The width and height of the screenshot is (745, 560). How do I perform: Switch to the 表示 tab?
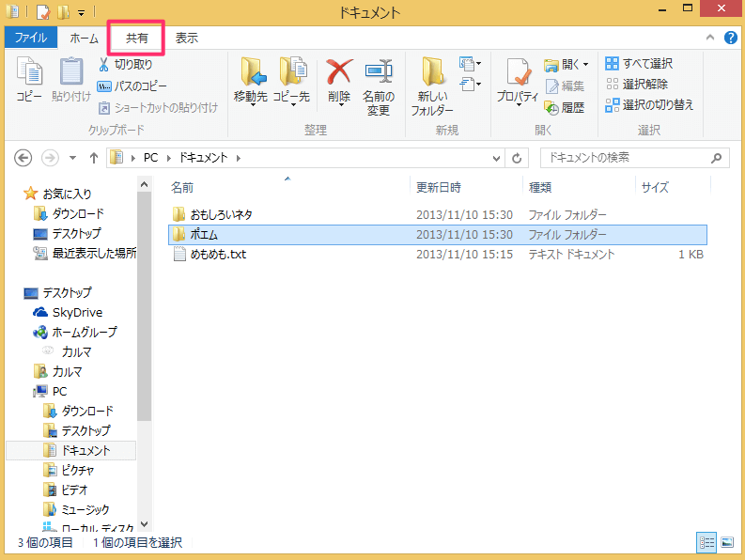(x=186, y=38)
